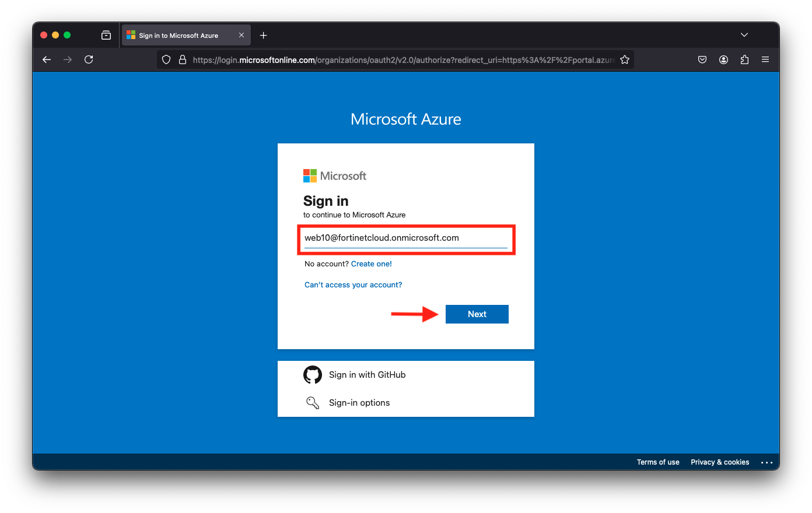Click the email input field

tap(406, 238)
